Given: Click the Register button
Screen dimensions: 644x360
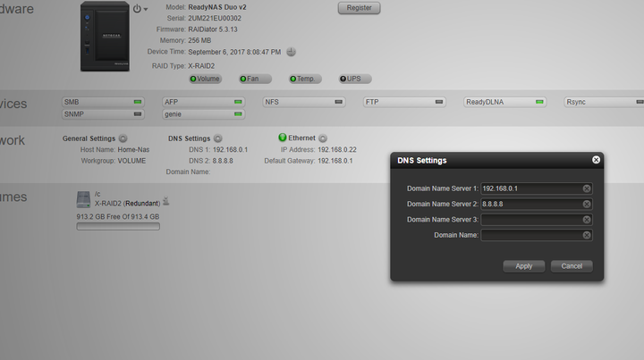Looking at the screenshot, I should click(359, 8).
